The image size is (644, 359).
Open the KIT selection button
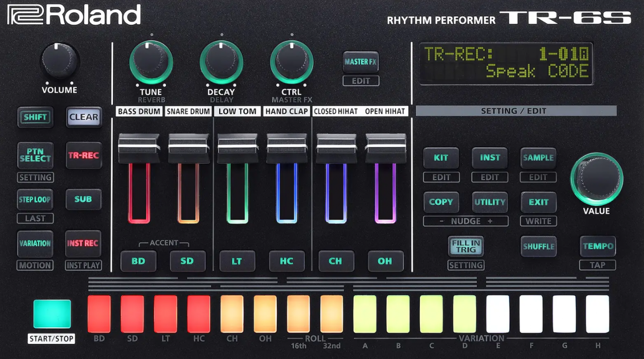click(441, 158)
